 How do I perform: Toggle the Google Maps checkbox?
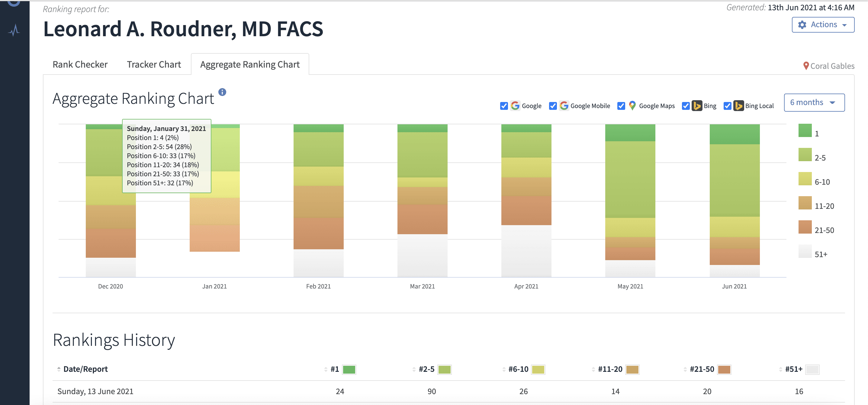click(621, 106)
